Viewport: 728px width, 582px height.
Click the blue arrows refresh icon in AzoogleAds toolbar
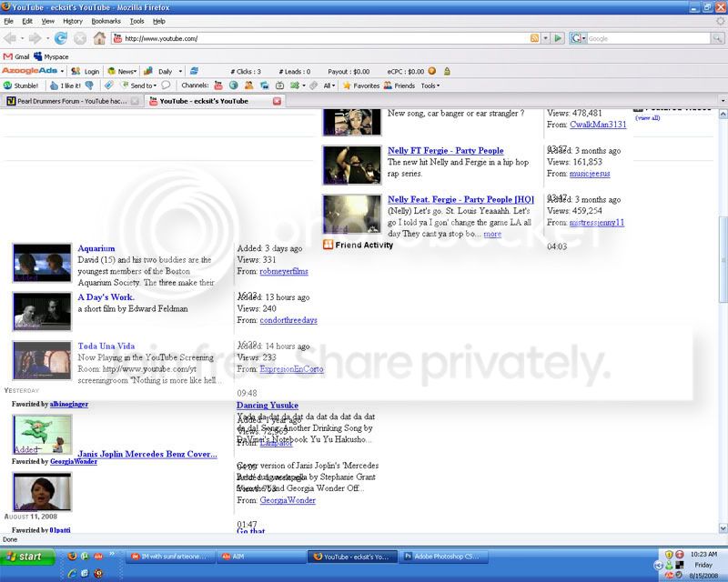pos(195,71)
